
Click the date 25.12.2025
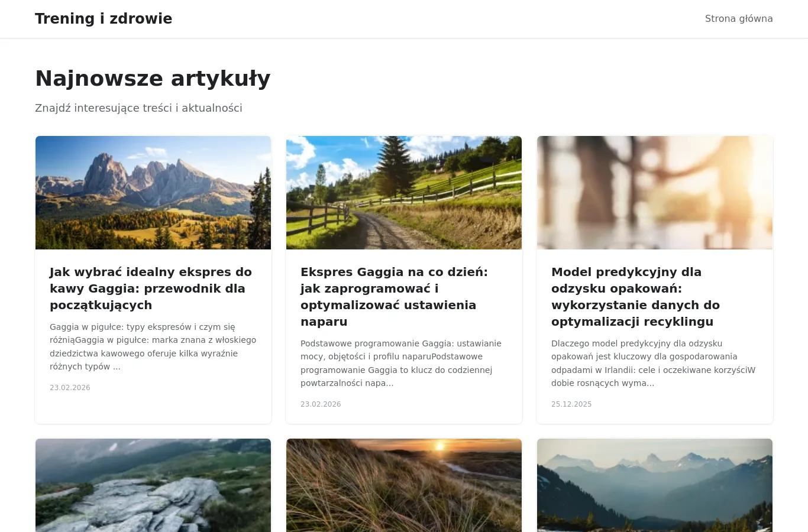[x=571, y=404]
